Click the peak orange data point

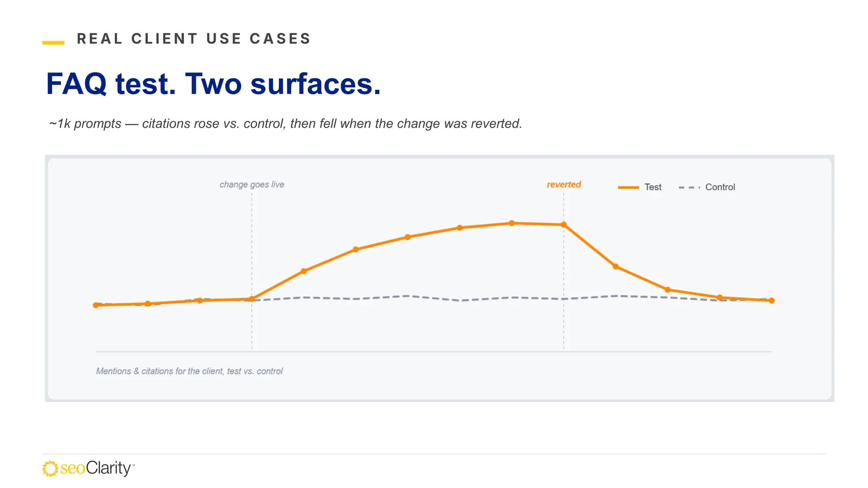point(512,223)
